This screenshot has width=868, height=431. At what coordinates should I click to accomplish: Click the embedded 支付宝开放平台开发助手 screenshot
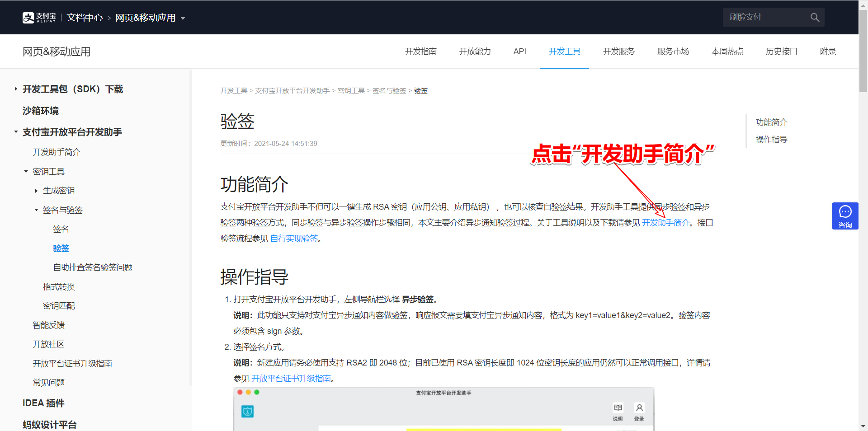click(x=443, y=409)
